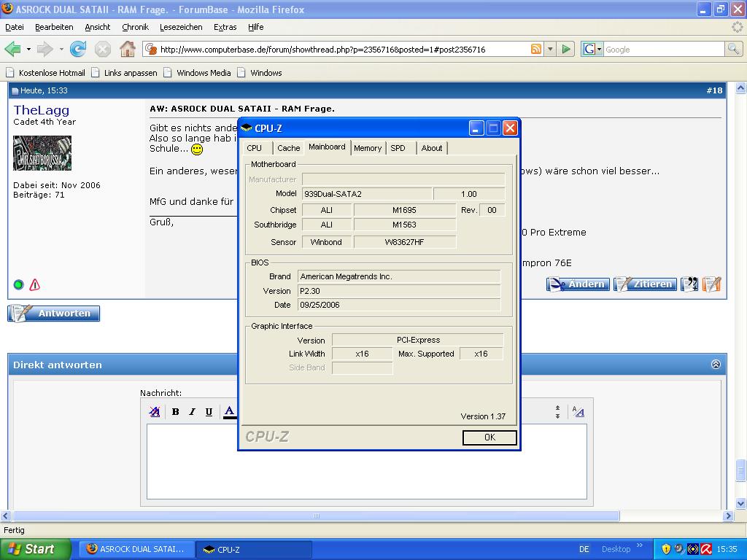Click the page vertical scrollbar thumb
747x560 pixels.
[x=741, y=470]
